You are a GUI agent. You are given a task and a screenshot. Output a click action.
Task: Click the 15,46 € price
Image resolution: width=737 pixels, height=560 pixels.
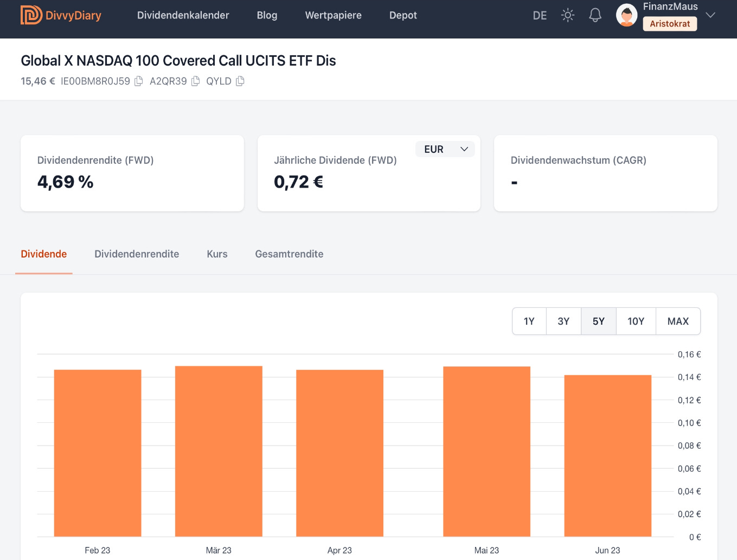tap(38, 81)
